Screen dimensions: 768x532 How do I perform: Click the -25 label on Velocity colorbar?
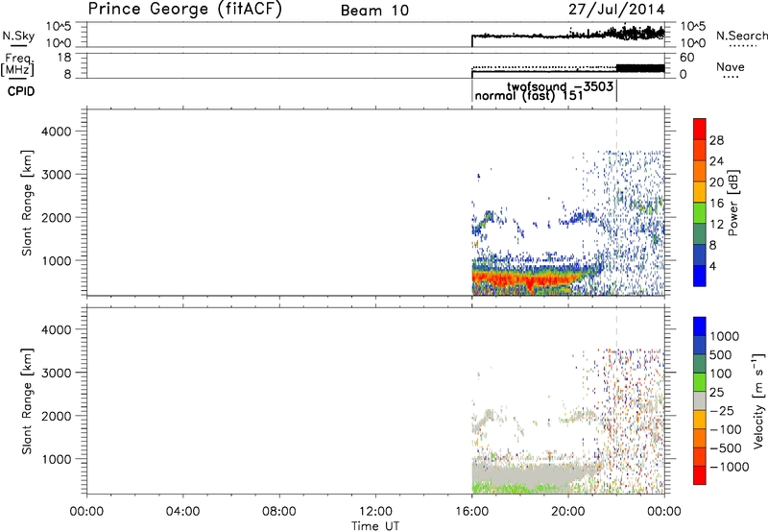tap(722, 411)
